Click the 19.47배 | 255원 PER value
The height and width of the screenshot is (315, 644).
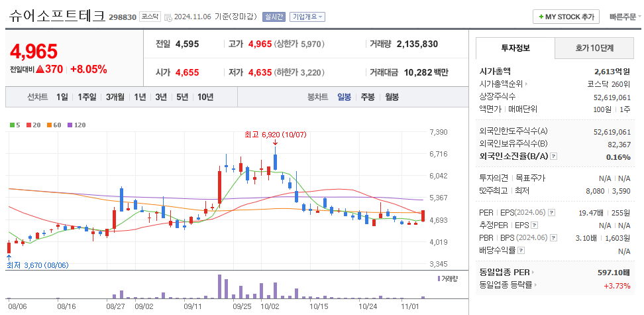[604, 213]
